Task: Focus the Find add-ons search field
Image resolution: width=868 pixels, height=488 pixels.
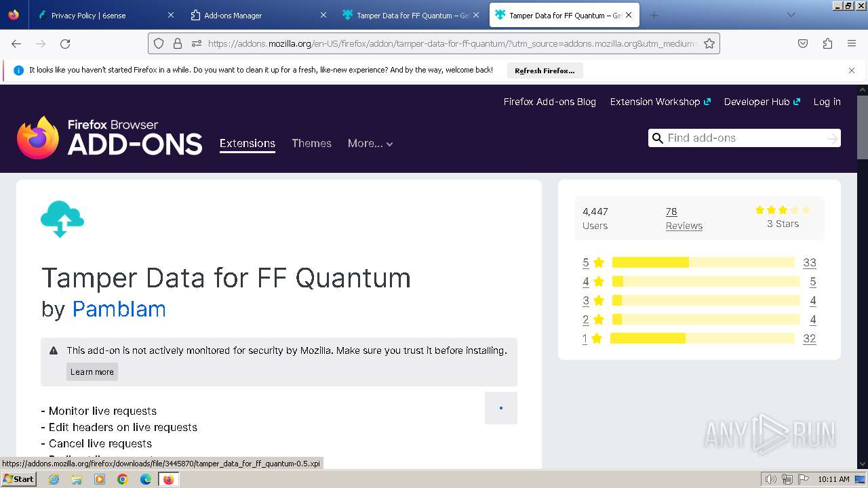Action: pyautogui.click(x=745, y=138)
